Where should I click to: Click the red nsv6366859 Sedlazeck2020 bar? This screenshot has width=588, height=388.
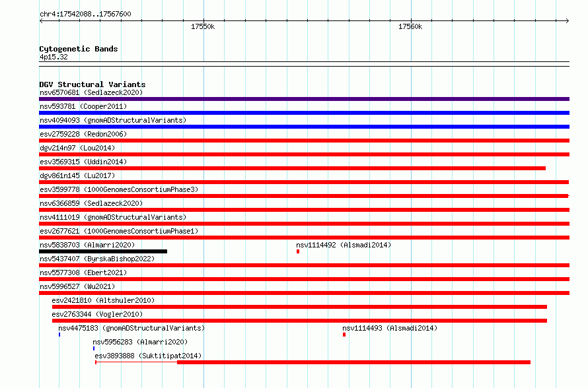coord(304,210)
